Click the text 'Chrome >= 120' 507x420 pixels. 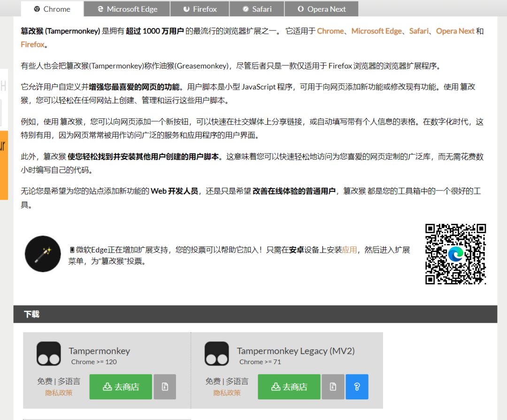coord(94,362)
